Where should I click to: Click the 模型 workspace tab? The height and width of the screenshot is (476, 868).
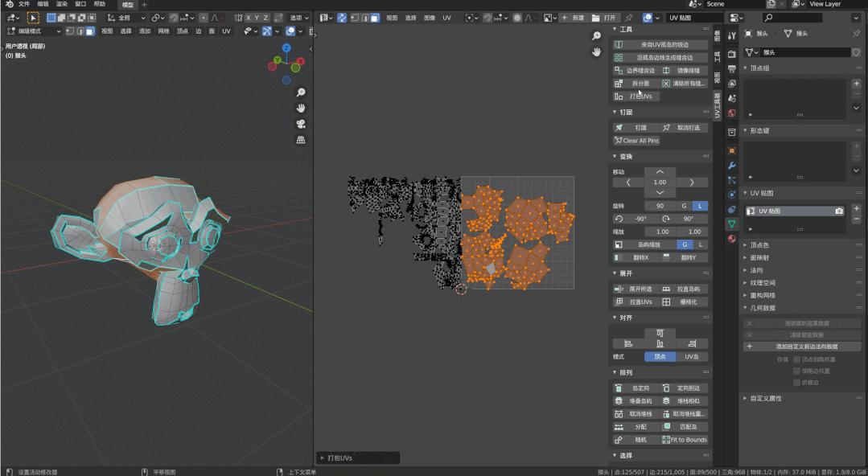[127, 5]
